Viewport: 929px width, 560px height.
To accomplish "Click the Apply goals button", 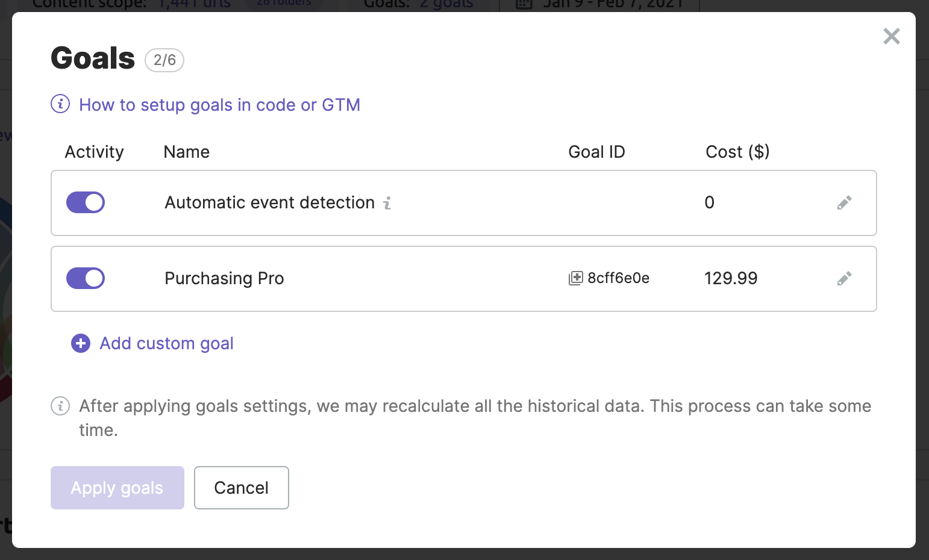I will tap(117, 488).
